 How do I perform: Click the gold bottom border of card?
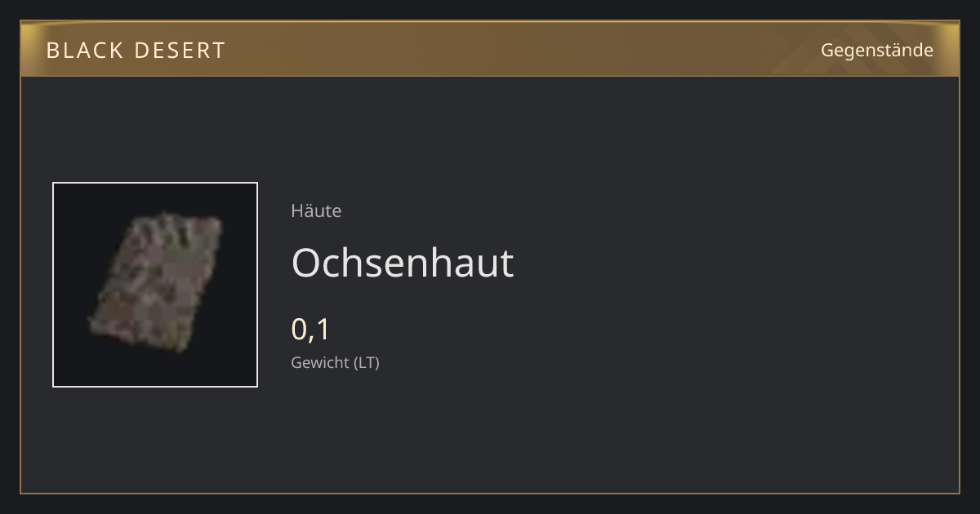point(490,493)
